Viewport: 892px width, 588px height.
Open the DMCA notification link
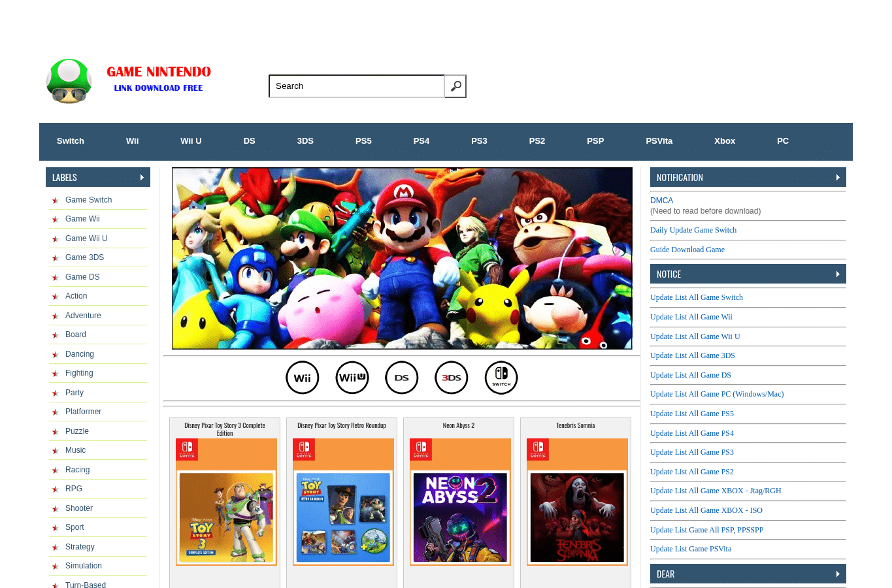point(661,201)
